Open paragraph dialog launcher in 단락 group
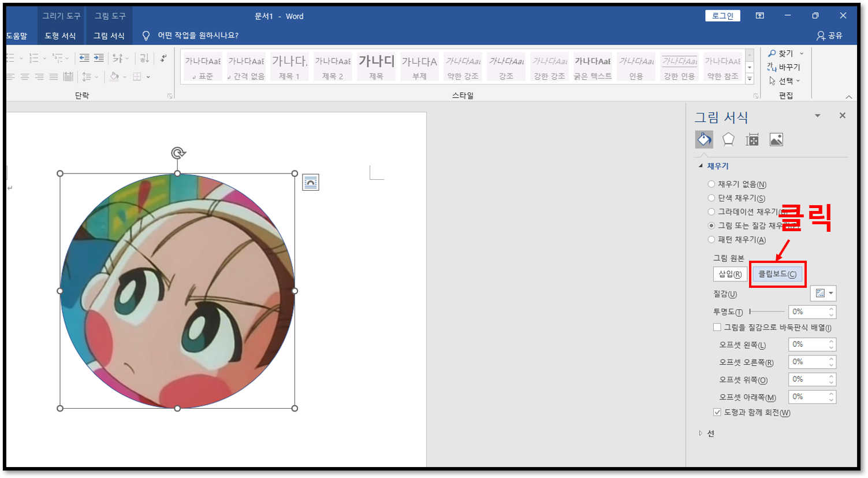Screen dimensions: 868x478 [170, 96]
